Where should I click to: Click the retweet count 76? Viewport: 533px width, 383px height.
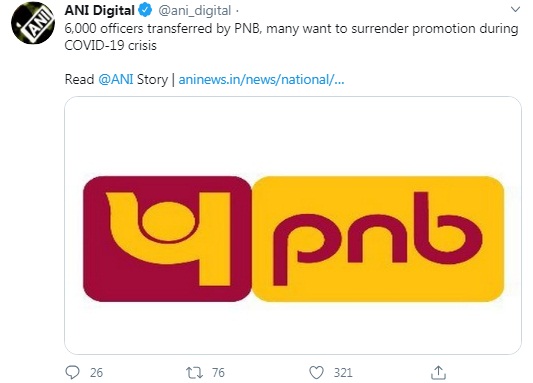coord(218,373)
